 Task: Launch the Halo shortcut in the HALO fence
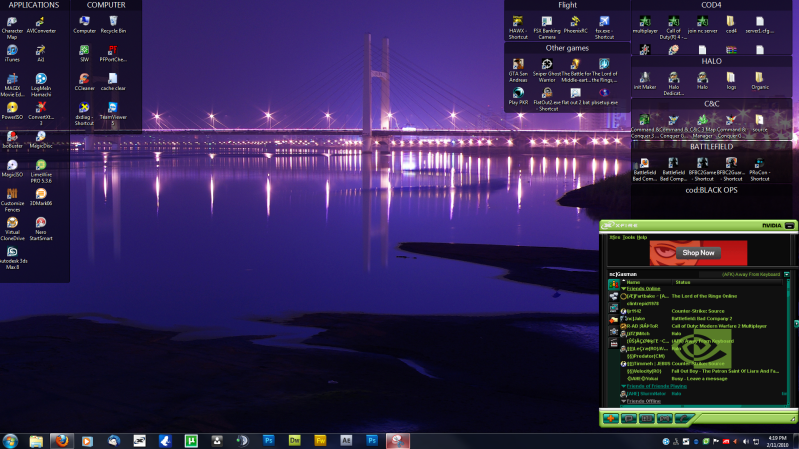coord(702,81)
